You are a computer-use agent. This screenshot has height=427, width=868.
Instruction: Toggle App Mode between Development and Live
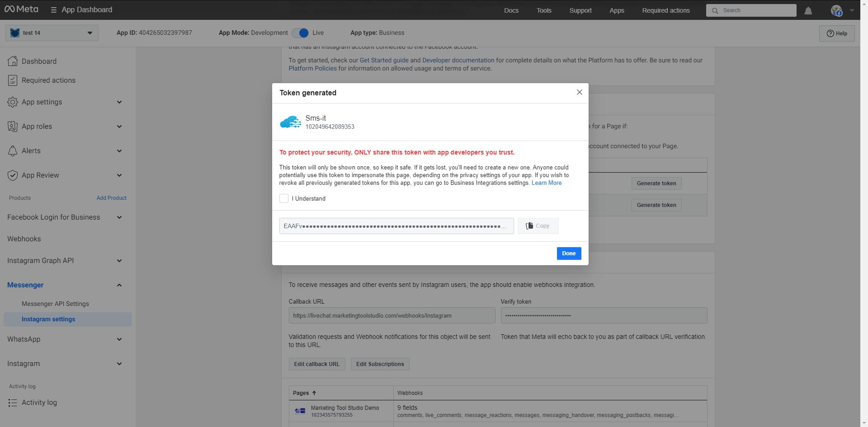300,33
